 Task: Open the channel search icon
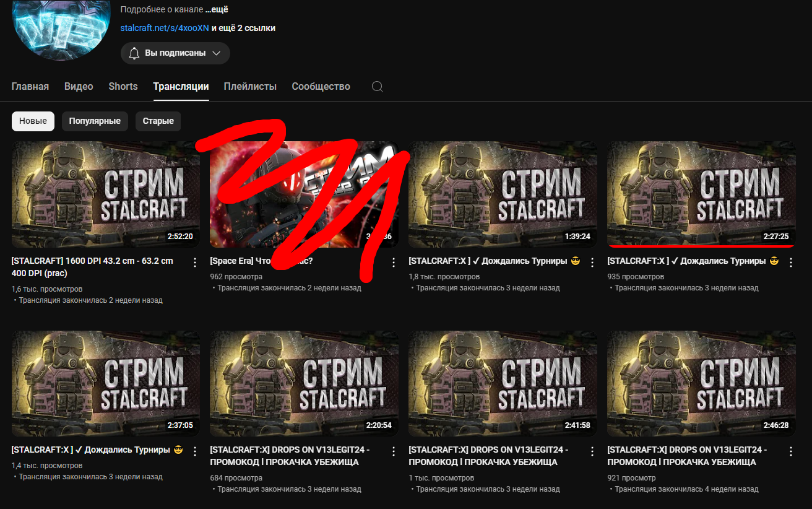(377, 87)
